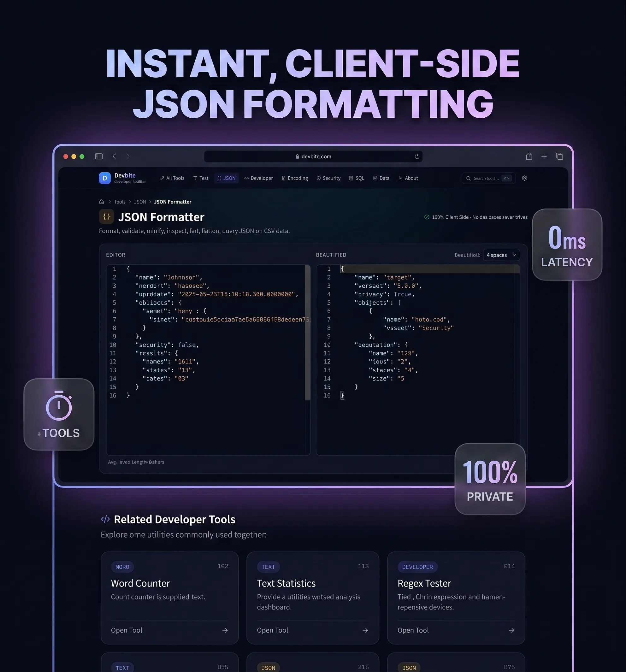Screen dimensions: 626x672
Task: Show the browser tab overview icon
Action: 559,156
